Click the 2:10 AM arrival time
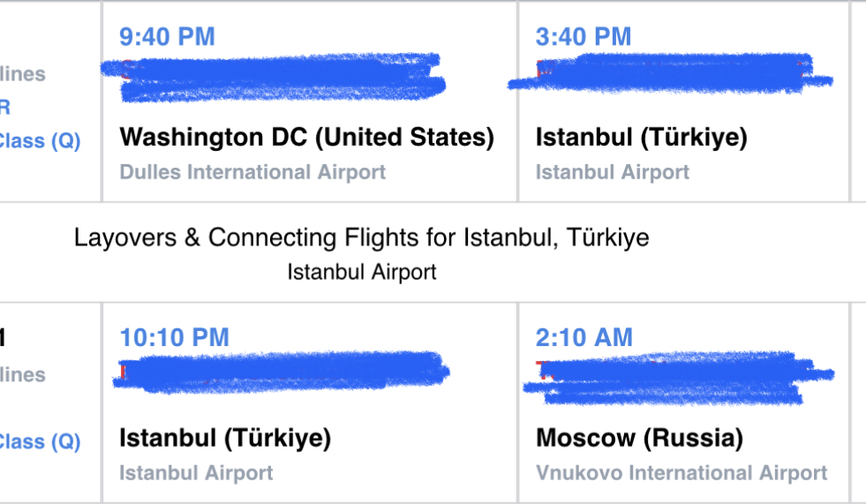Screen dimensions: 866x504 coord(584,336)
